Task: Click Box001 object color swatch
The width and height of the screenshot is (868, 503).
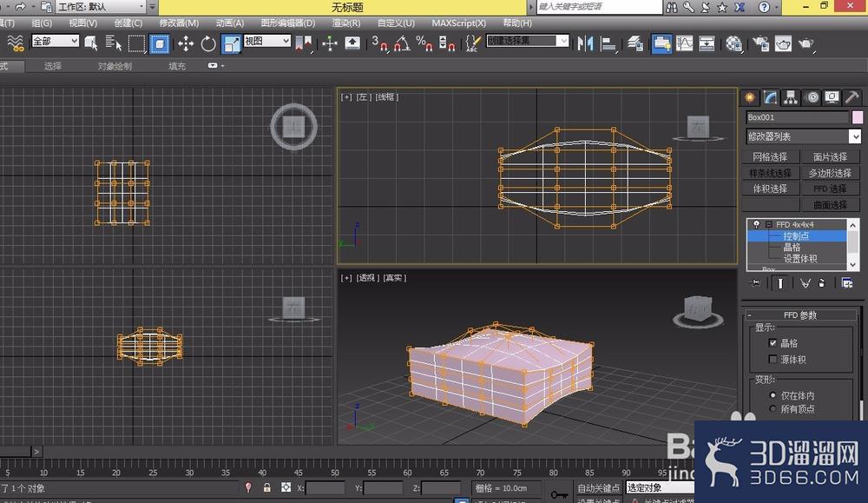Action: [857, 117]
